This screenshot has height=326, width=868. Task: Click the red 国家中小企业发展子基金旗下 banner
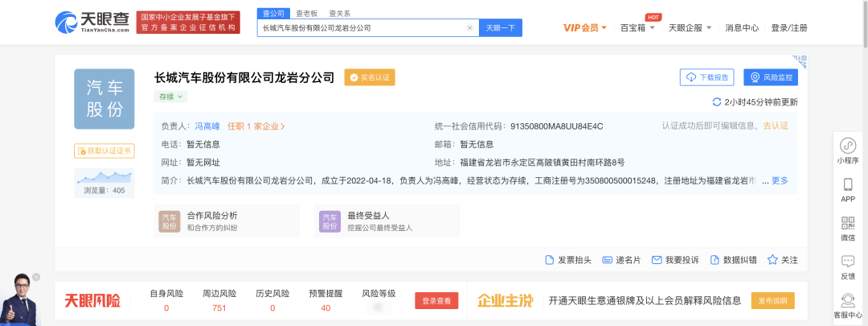tap(188, 23)
